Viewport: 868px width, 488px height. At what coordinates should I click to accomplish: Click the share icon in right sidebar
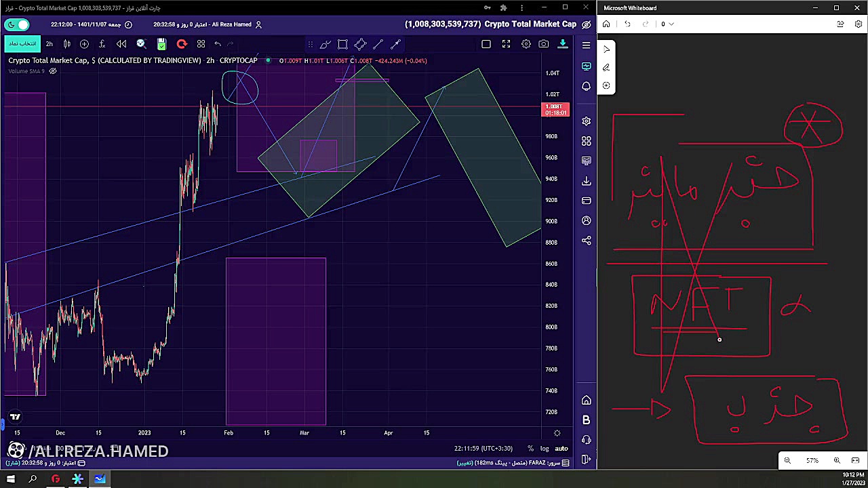(x=586, y=241)
